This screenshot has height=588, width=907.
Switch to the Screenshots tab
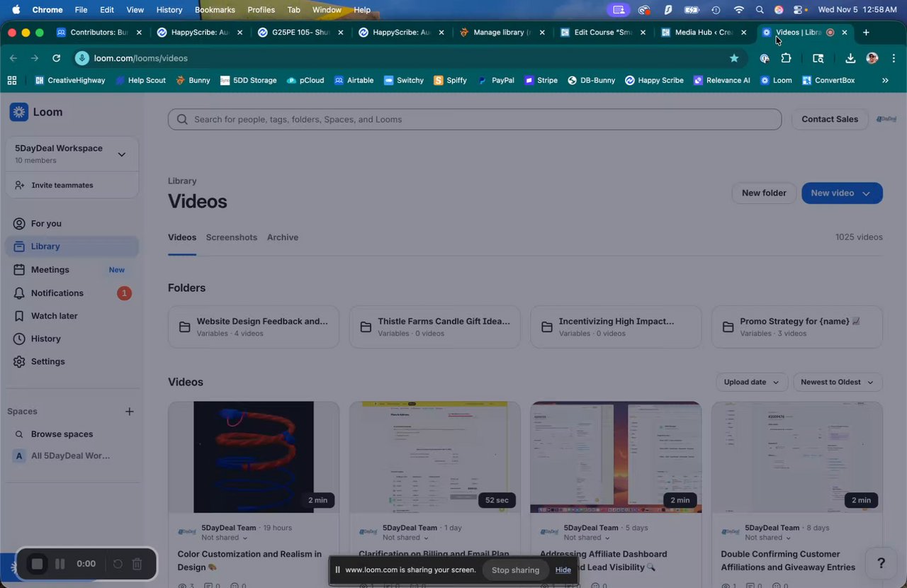click(232, 237)
